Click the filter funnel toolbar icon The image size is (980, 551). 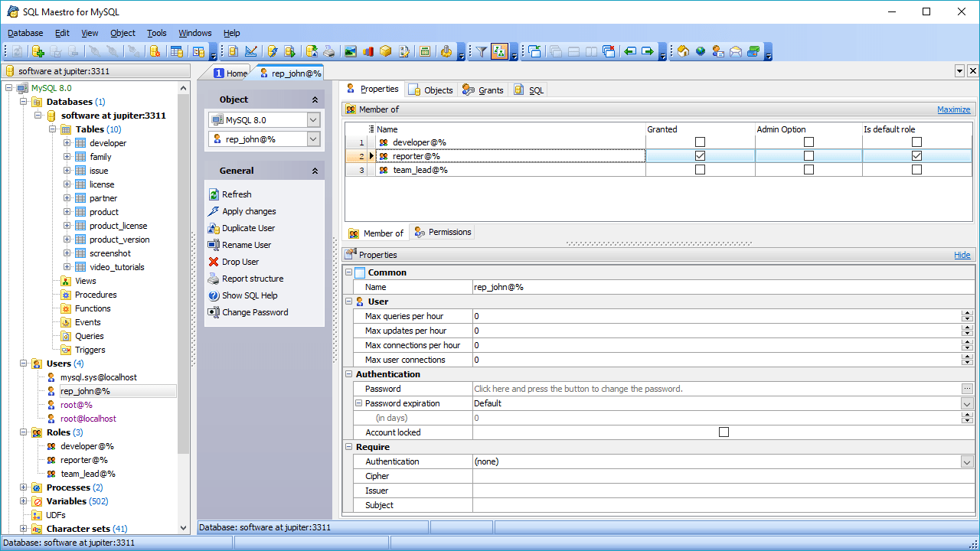[481, 51]
